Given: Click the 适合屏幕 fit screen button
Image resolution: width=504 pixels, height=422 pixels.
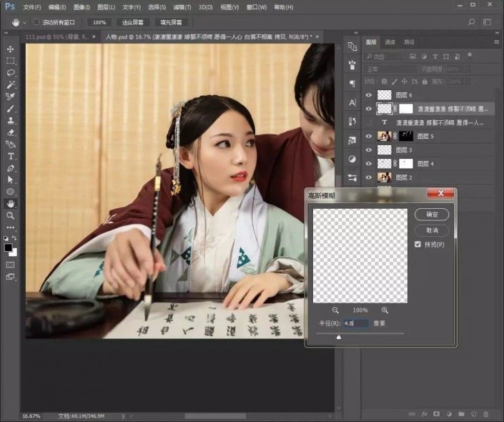Looking at the screenshot, I should (x=132, y=22).
